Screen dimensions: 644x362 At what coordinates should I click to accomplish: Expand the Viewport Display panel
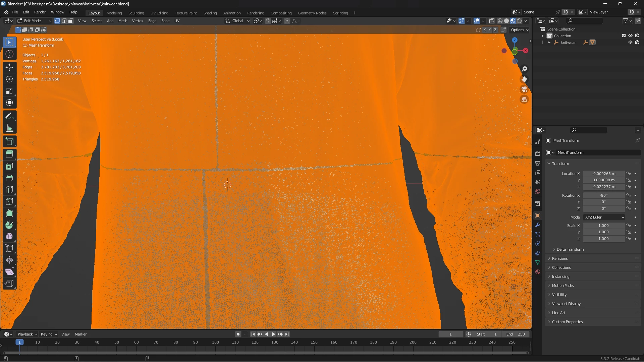pos(566,304)
